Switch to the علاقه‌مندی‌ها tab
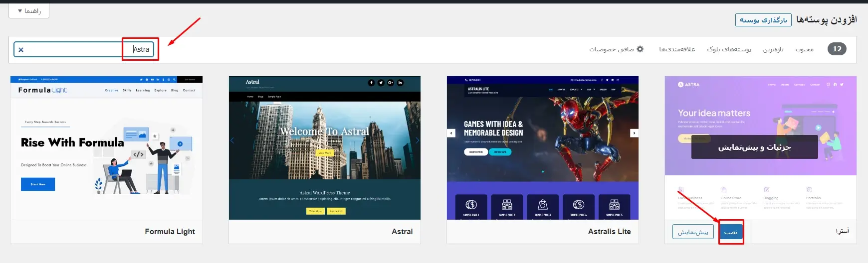This screenshot has width=868, height=263. [677, 49]
